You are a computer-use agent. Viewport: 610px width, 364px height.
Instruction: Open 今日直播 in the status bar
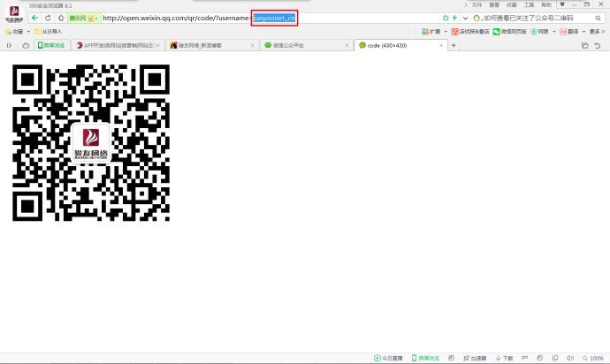pyautogui.click(x=388, y=358)
